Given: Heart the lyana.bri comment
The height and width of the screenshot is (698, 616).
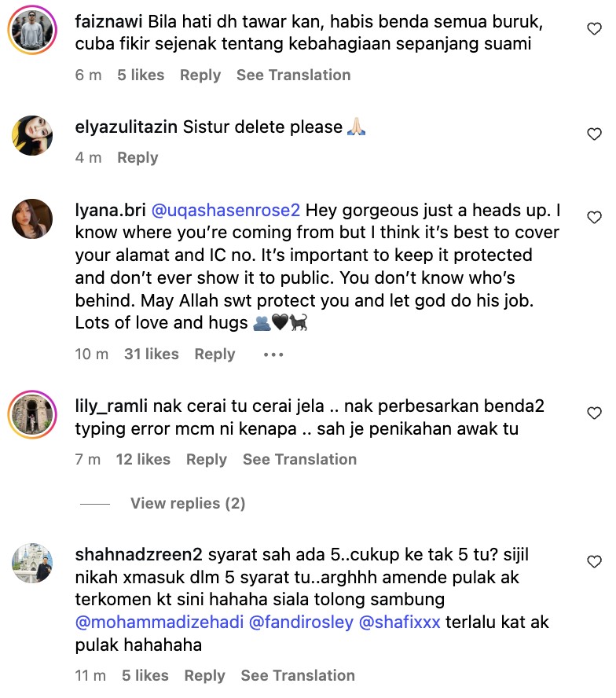Looking at the screenshot, I should click(595, 218).
